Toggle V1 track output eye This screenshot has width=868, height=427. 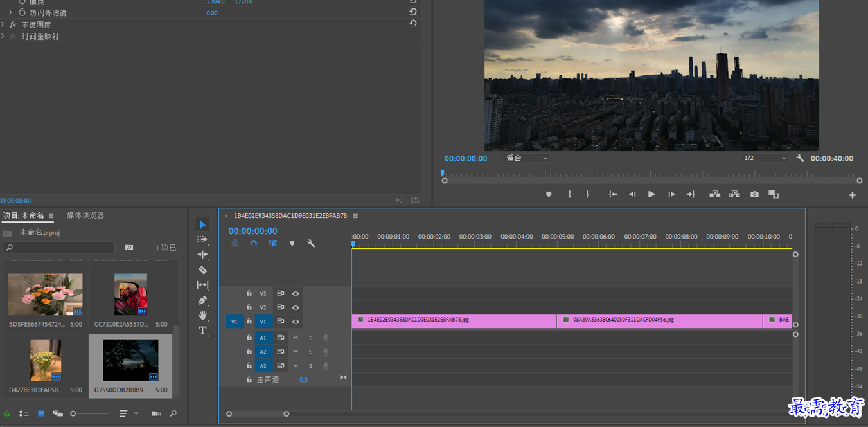pos(296,322)
